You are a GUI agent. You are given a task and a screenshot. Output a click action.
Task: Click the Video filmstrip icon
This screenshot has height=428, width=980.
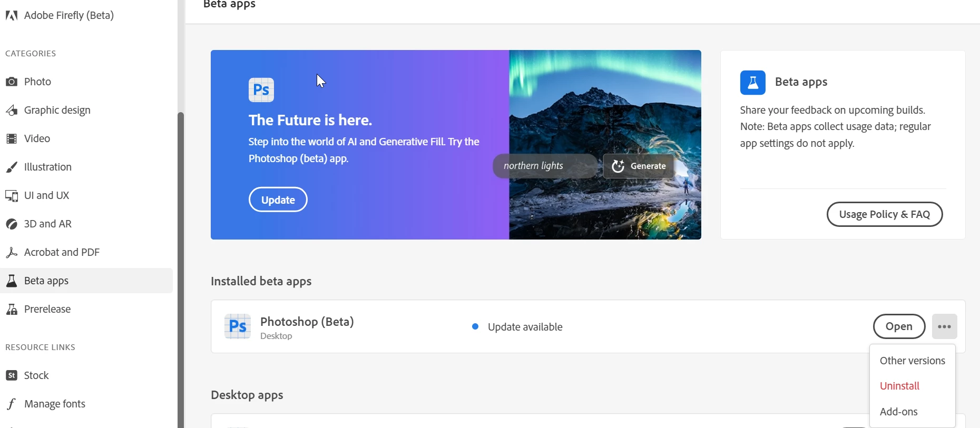pyautogui.click(x=12, y=138)
